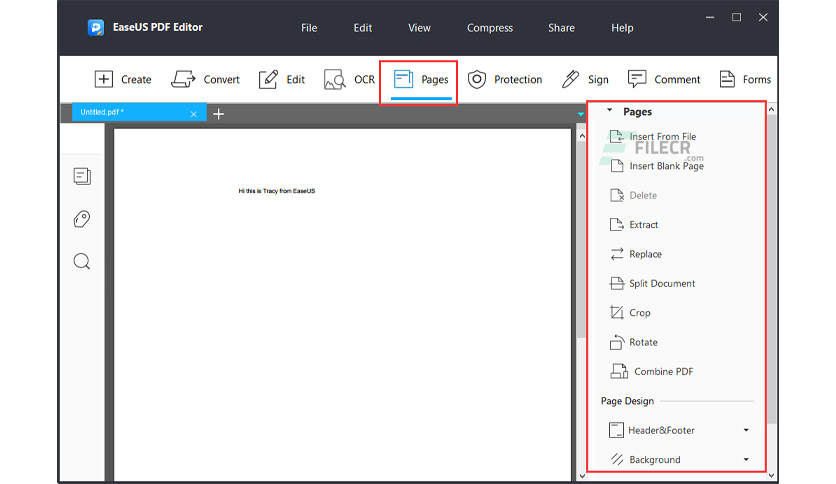Click the Pages panel scroll up arrow
The image size is (836, 484).
[x=771, y=109]
